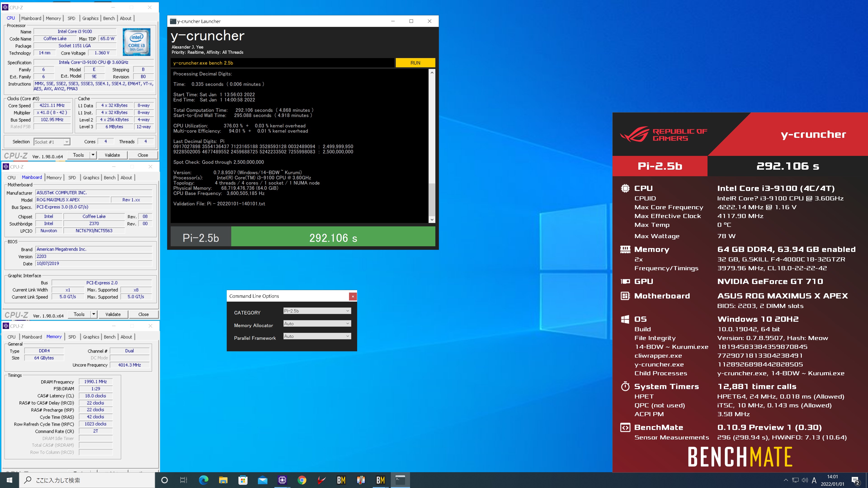
Task: Click the y-cruncher output scroll-down arrow
Action: tap(432, 220)
